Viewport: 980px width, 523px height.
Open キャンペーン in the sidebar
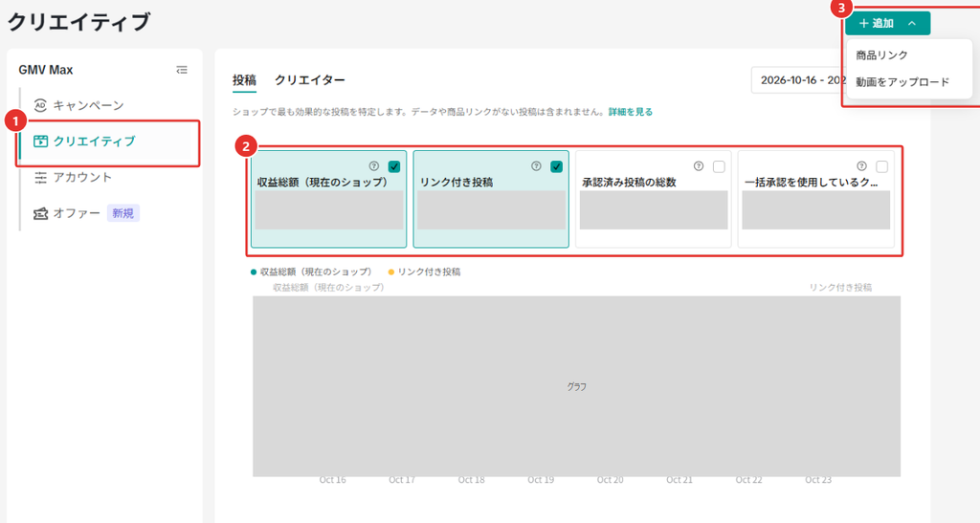88,105
